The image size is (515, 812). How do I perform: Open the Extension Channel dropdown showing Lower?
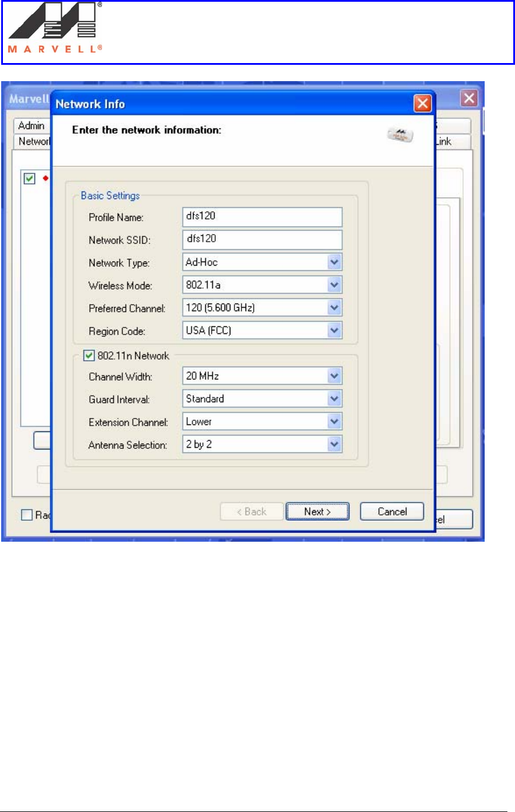point(262,421)
